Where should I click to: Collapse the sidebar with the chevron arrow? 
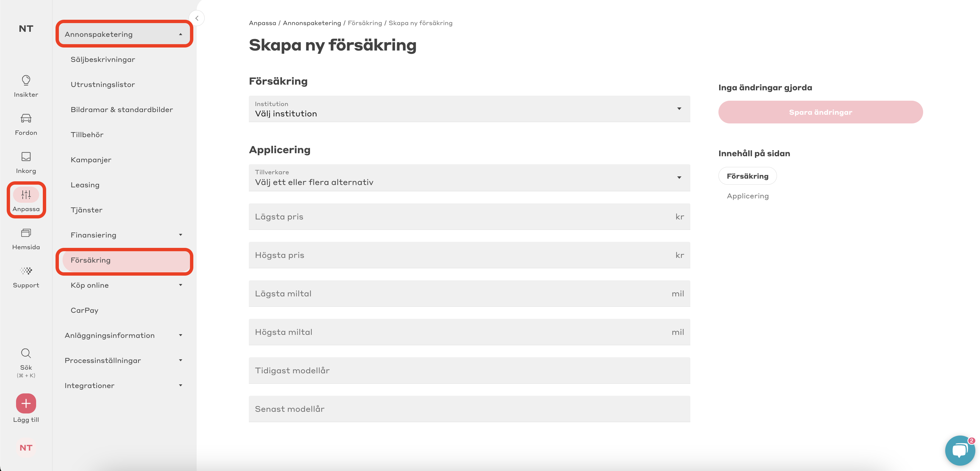tap(197, 18)
